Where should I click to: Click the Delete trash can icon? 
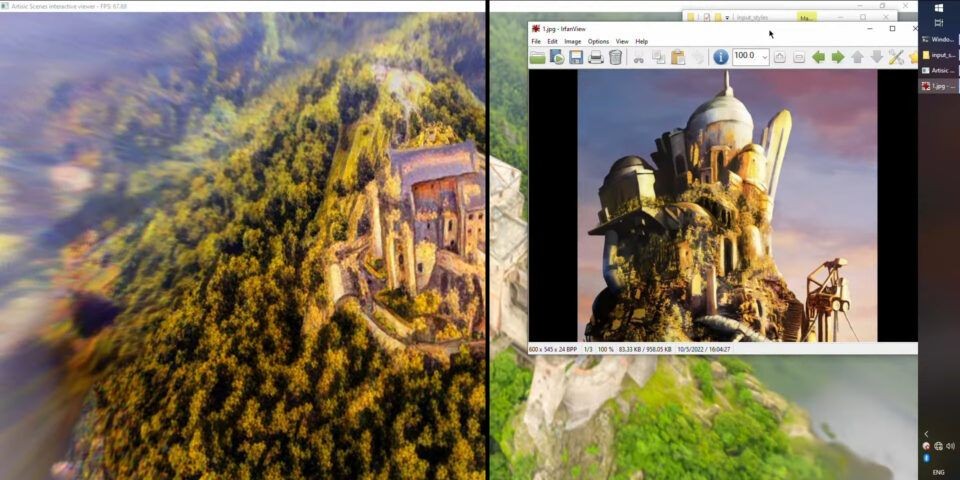pyautogui.click(x=616, y=58)
